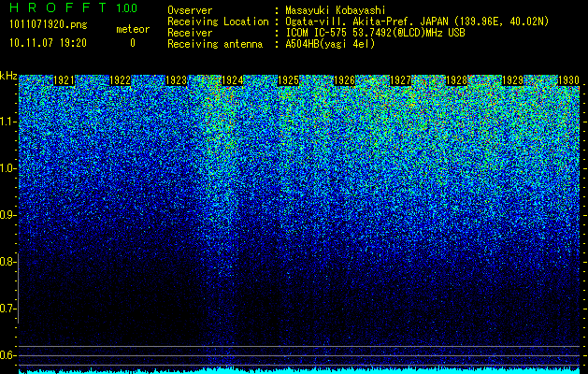Click the 0.9 frequency axis label
The height and width of the screenshot is (374, 588).
click(x=7, y=215)
